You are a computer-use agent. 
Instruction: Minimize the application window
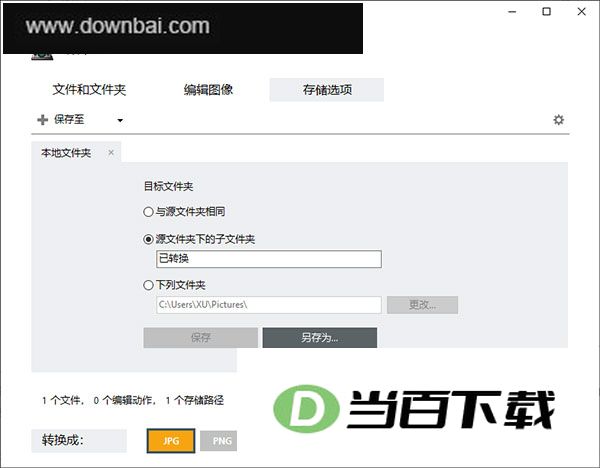[x=512, y=12]
